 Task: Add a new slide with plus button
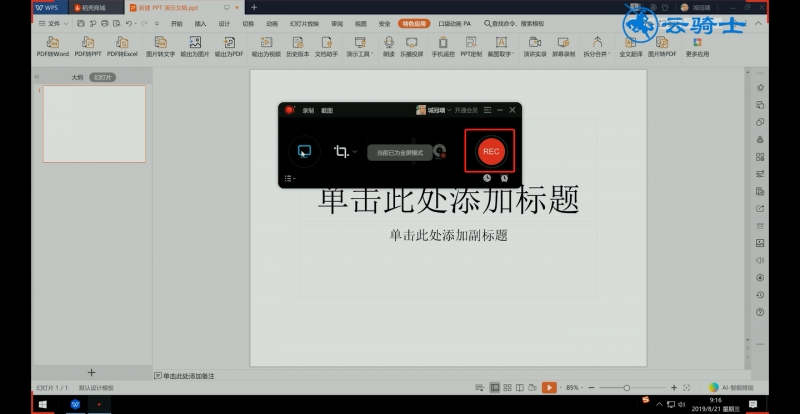pyautogui.click(x=91, y=373)
